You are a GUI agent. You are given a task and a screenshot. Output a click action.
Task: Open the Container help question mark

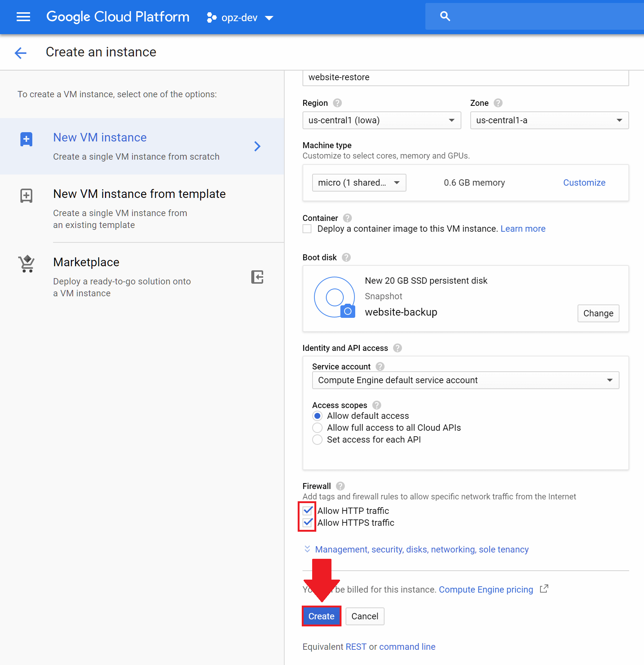347,218
